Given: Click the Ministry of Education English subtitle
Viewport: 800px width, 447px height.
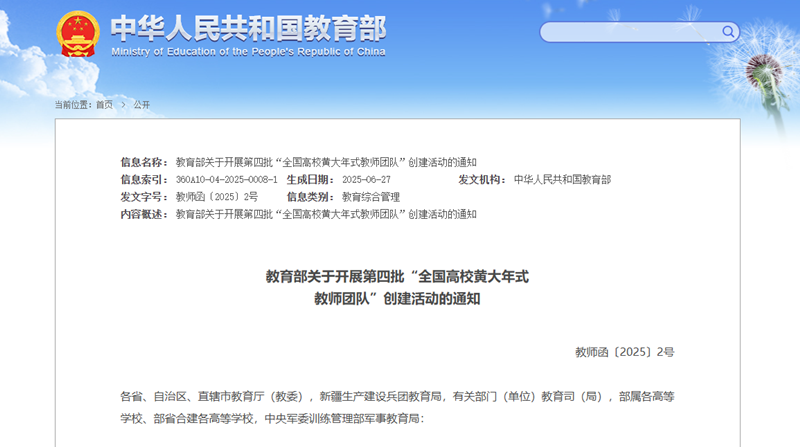Looking at the screenshot, I should point(248,52).
